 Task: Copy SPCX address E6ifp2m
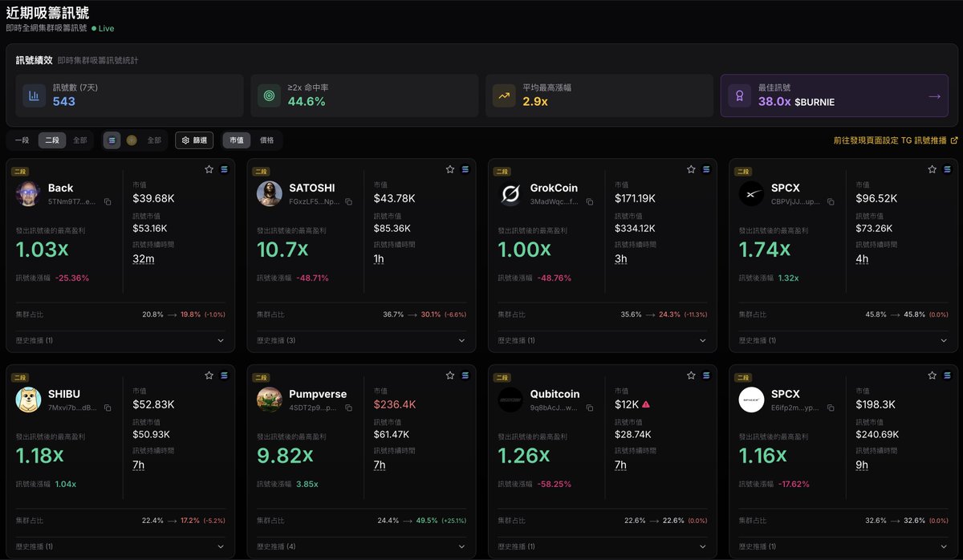coord(831,408)
